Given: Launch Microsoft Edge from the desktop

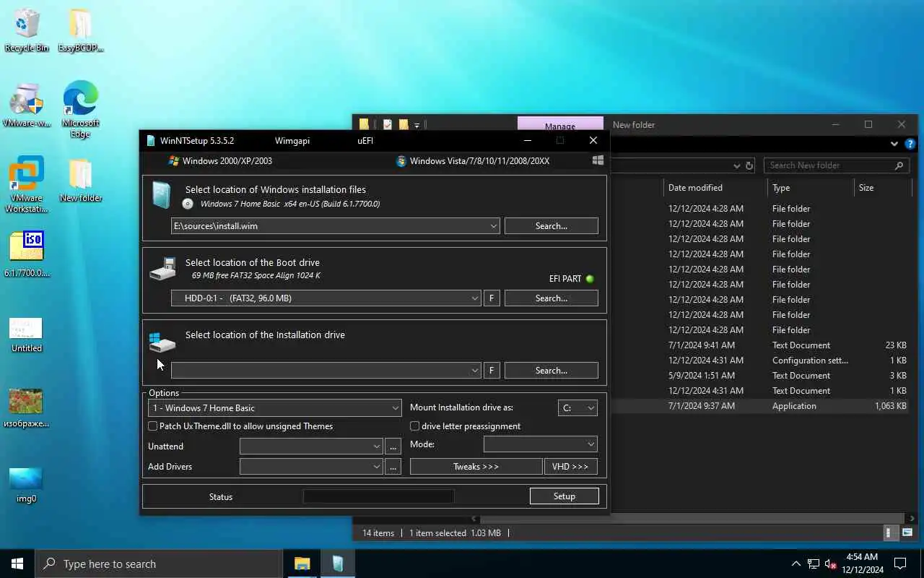Looking at the screenshot, I should 80,108.
